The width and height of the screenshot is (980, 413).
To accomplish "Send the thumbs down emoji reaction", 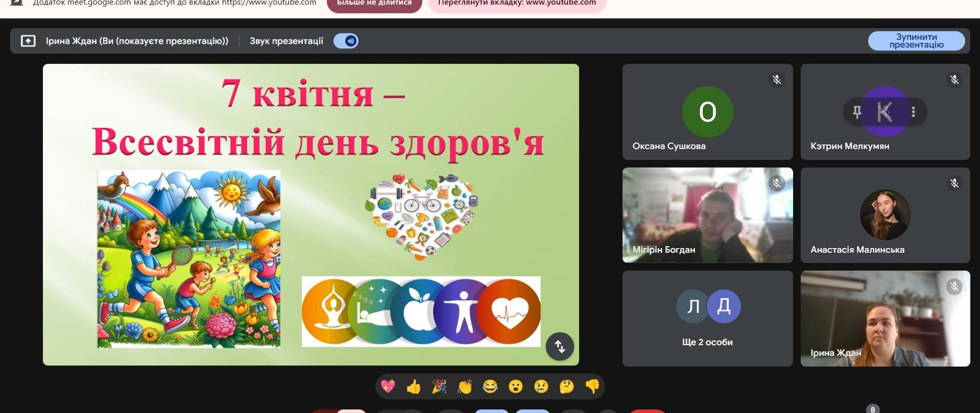I will [592, 387].
